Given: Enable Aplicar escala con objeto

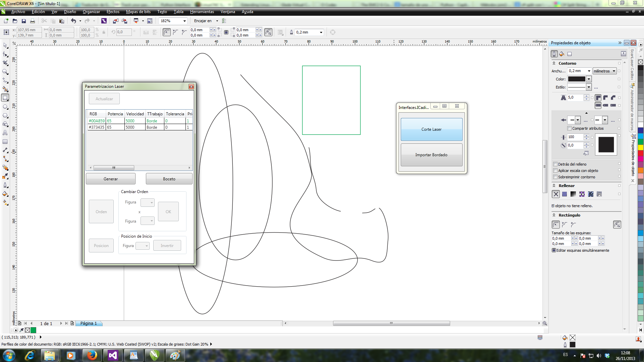Looking at the screenshot, I should point(555,171).
